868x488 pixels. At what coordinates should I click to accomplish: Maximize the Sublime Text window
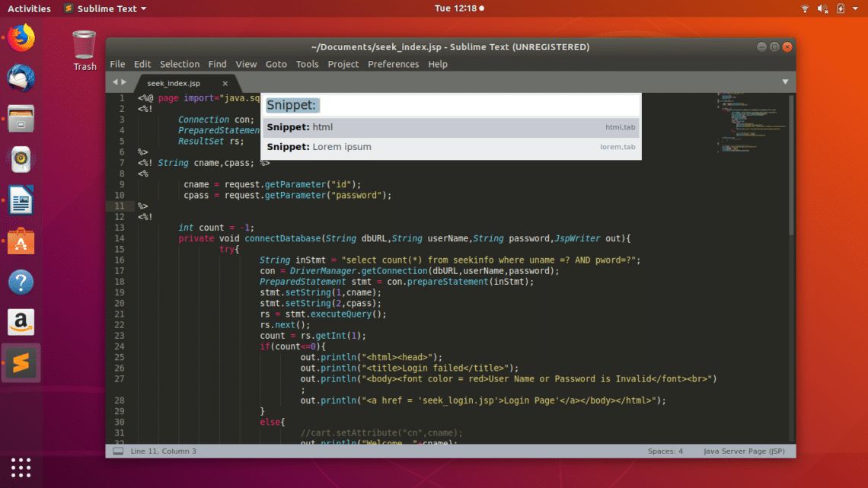tap(774, 47)
